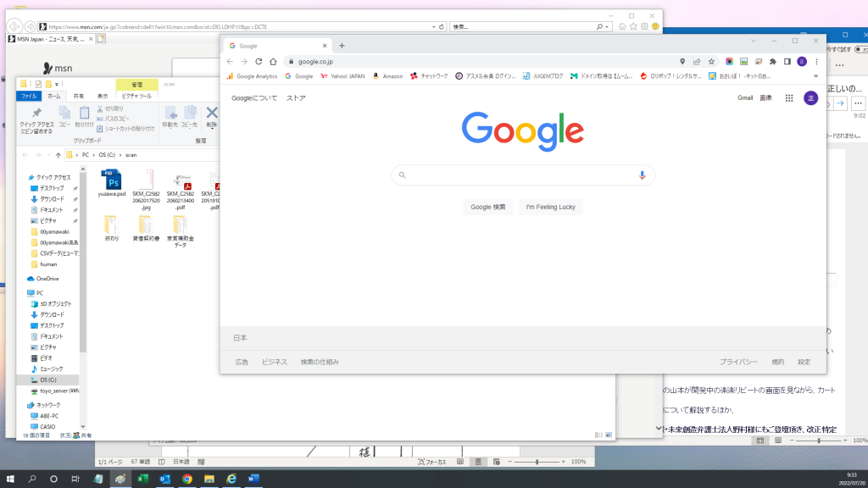Open Yahoo! JAPAN bookmark

click(x=342, y=76)
